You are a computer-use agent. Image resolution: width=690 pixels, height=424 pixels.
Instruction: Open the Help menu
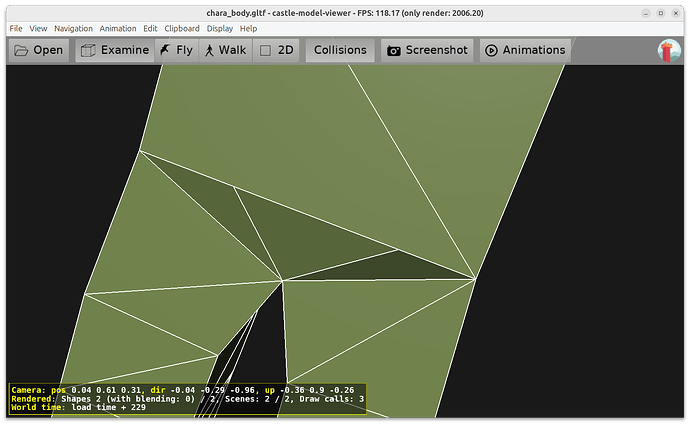(248, 29)
